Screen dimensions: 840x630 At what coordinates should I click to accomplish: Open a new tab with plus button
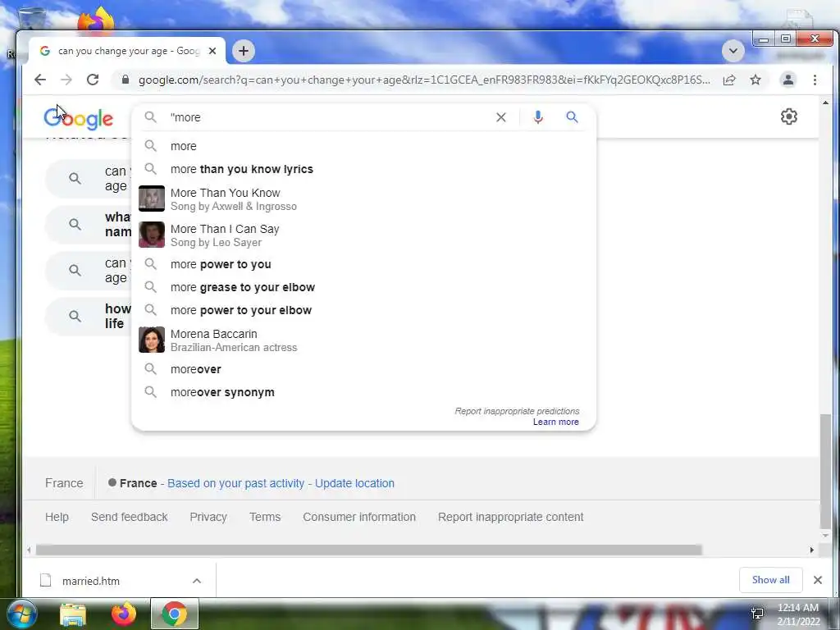pos(243,51)
